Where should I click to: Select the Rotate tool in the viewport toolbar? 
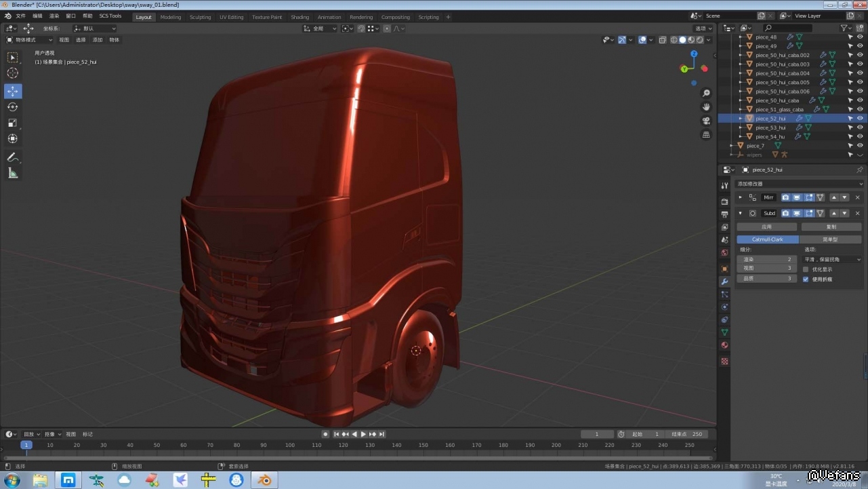click(13, 107)
